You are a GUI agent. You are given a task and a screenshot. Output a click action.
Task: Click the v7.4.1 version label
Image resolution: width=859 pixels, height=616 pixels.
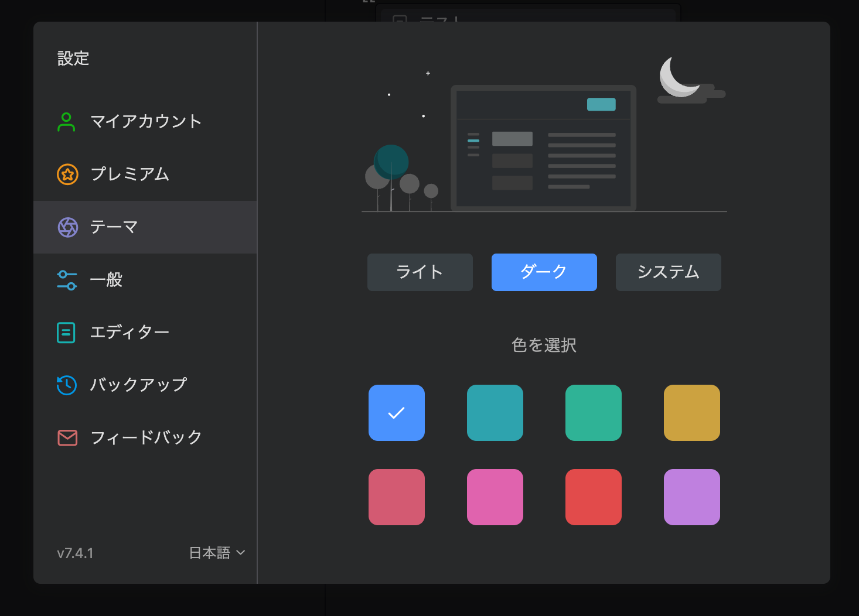(75, 553)
